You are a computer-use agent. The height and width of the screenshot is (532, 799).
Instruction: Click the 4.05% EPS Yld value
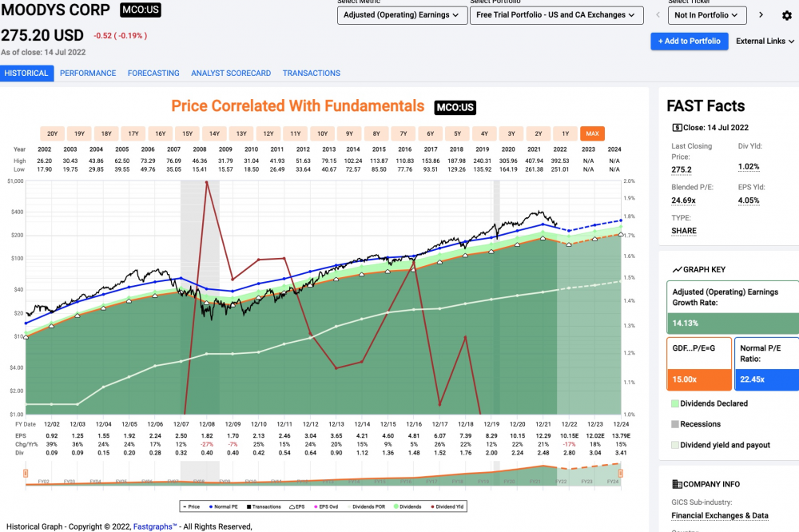749,200
